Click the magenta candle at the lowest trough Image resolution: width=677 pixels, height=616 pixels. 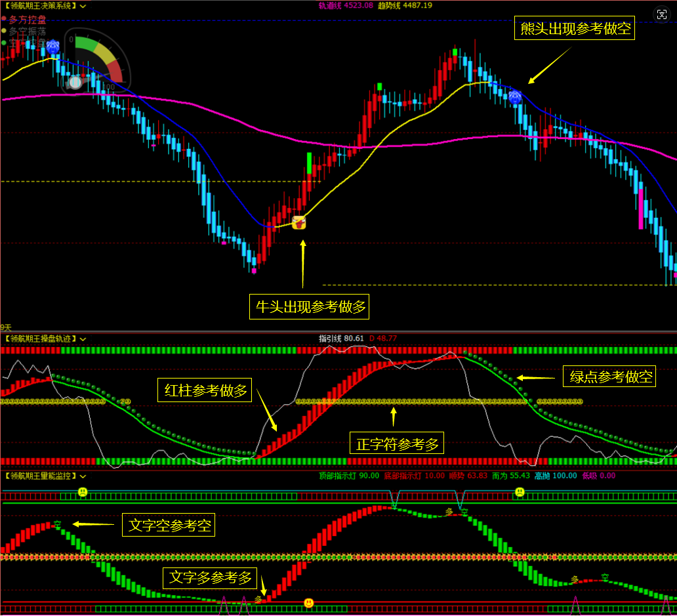(x=254, y=271)
